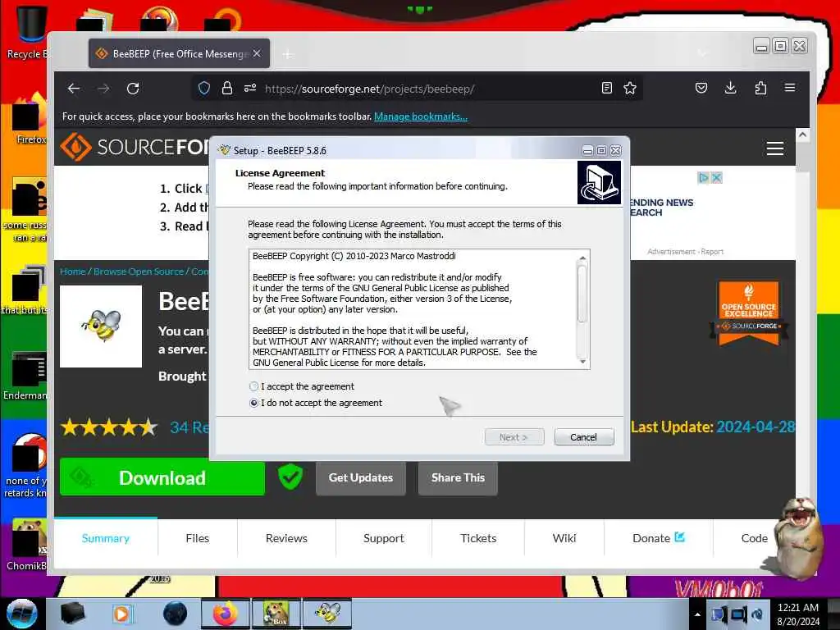Click the padlock site security icon

coord(227,89)
